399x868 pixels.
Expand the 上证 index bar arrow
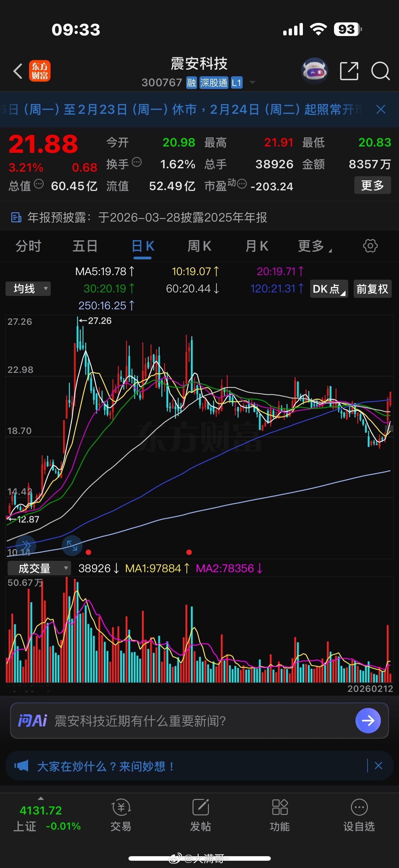click(41, 799)
